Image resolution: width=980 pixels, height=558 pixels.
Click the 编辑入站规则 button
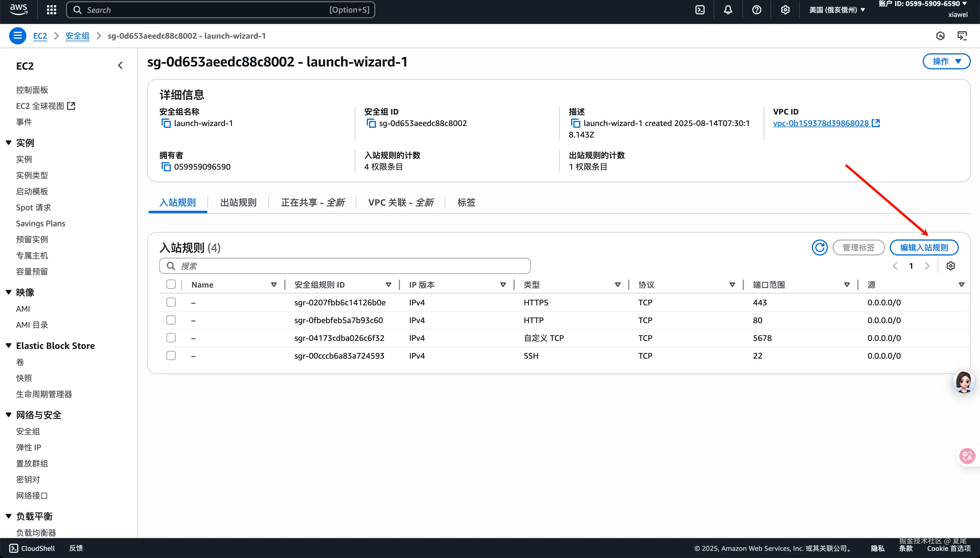point(924,247)
